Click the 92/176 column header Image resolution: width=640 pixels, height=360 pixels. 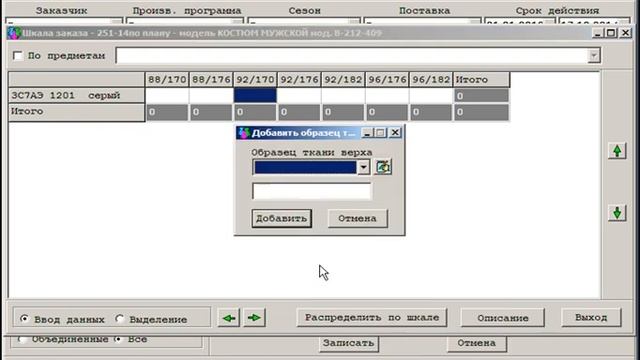click(x=299, y=80)
